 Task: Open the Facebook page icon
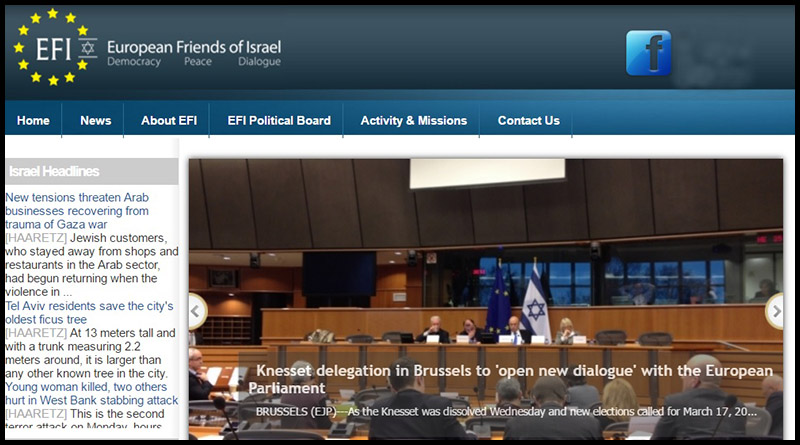648,53
